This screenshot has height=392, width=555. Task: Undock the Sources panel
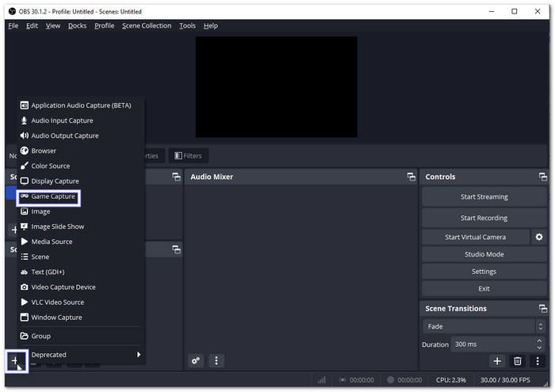click(176, 249)
